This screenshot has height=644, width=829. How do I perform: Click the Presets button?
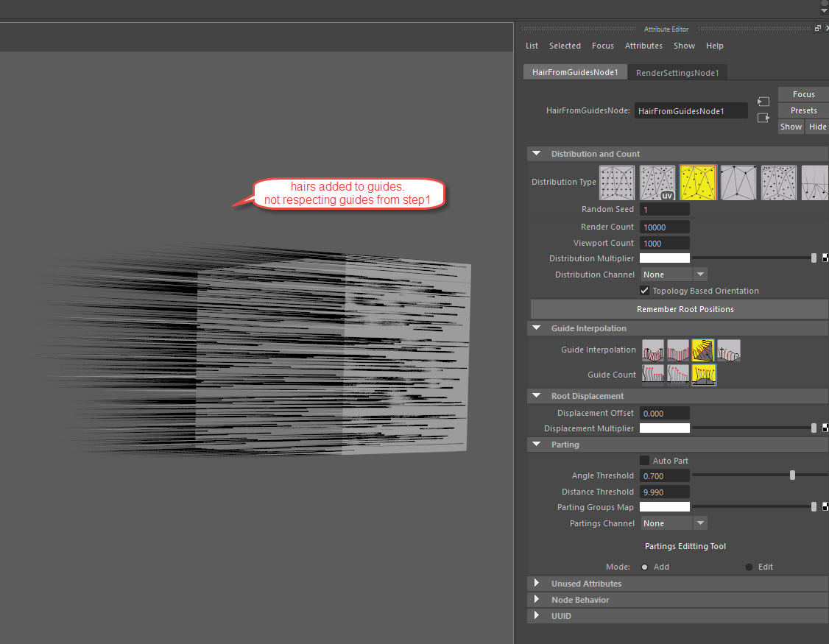803,110
